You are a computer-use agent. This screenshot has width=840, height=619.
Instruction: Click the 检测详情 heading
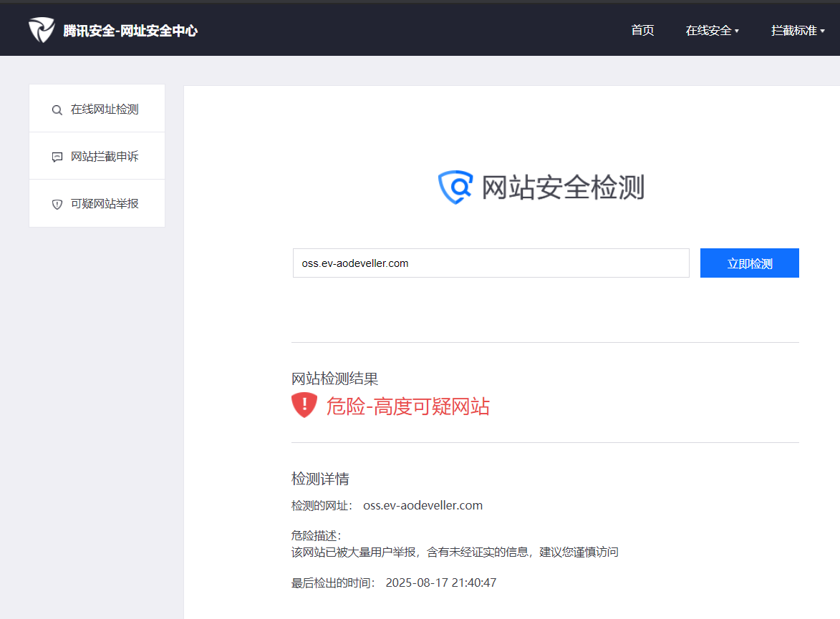tap(320, 478)
